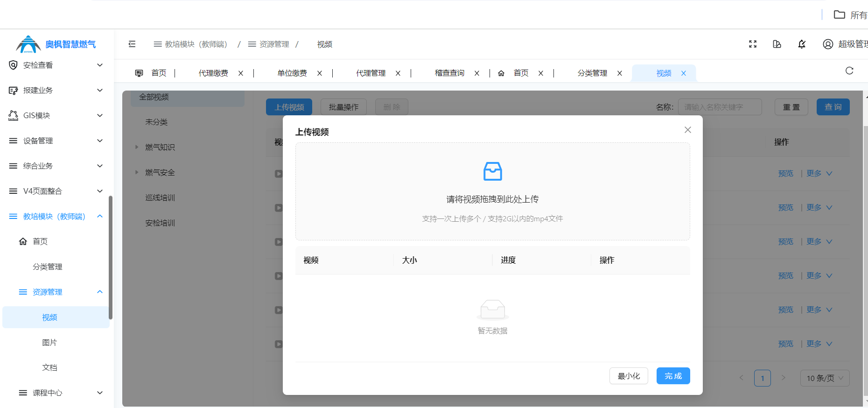Expand the 安检查看 menu chevron

coord(100,65)
